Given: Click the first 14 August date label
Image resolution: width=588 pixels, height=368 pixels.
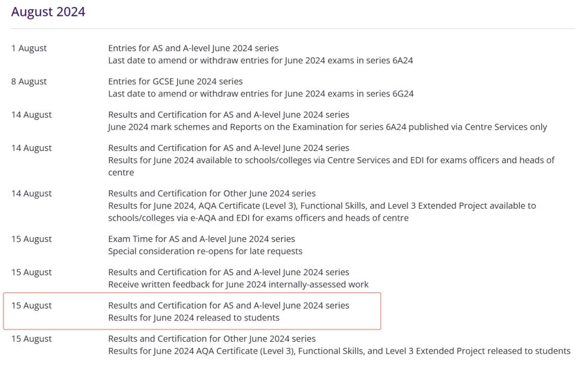Looking at the screenshot, I should pyautogui.click(x=32, y=115).
